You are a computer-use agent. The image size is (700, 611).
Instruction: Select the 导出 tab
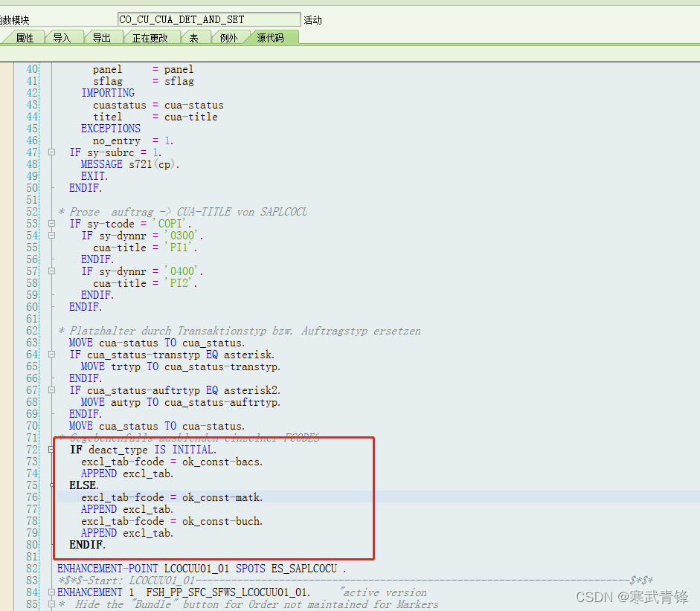(x=101, y=38)
